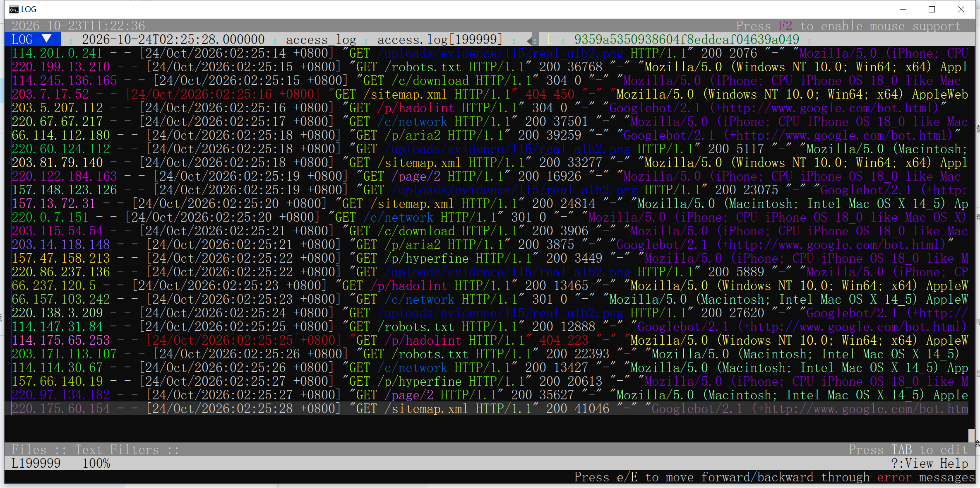Viewport: 980px width, 488px height.
Task: Click the timestamp 2026-10-24T02:25:28.000000 breadcrumb
Action: pyautogui.click(x=173, y=39)
